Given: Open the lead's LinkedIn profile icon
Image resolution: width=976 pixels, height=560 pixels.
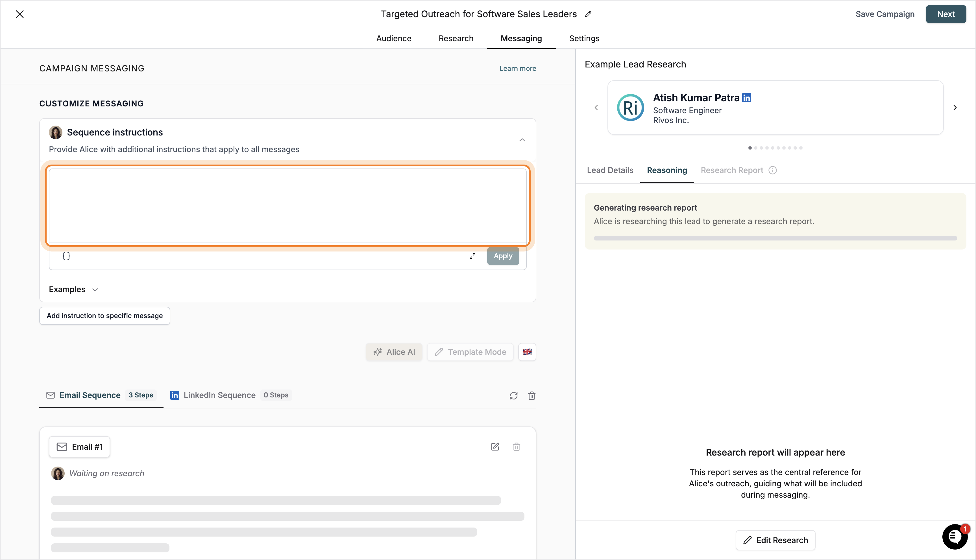Looking at the screenshot, I should pos(747,98).
